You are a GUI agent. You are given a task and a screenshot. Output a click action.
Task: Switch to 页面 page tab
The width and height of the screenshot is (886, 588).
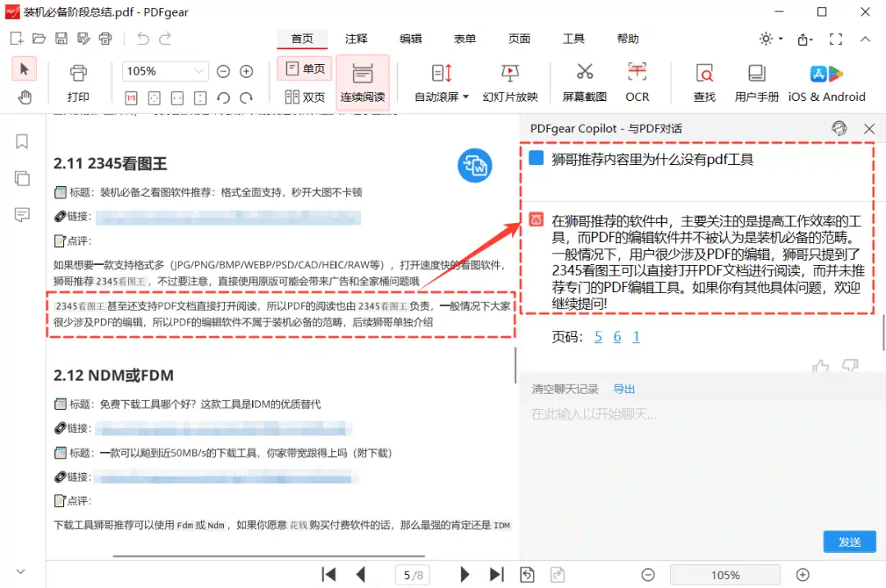[518, 39]
